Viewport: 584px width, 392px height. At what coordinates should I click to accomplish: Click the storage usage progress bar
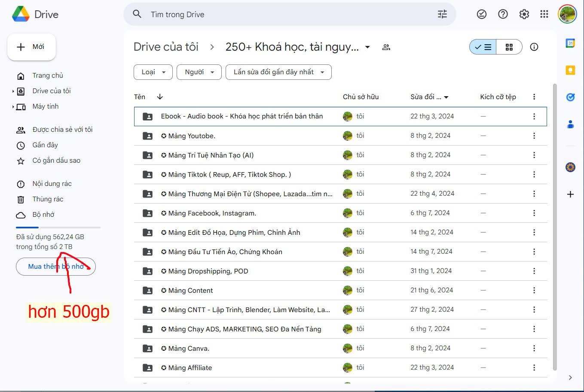[x=58, y=227]
